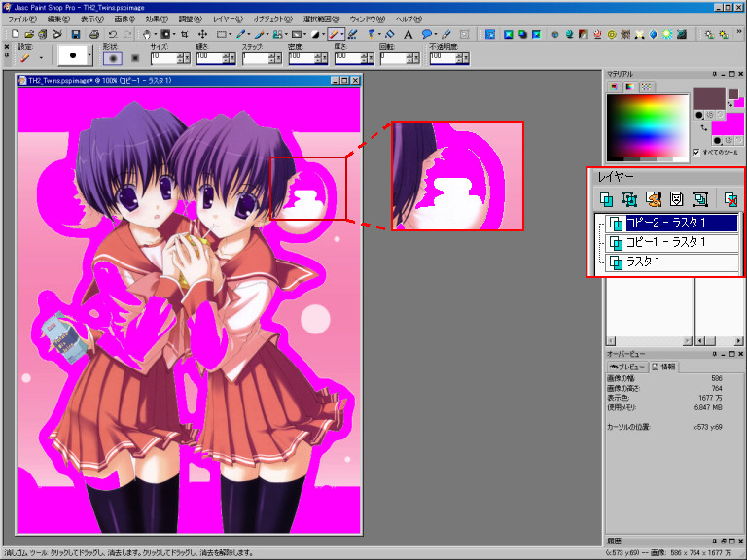This screenshot has height=560, width=747.
Task: Expand toolbar overflow chevron
Action: coord(739,31)
